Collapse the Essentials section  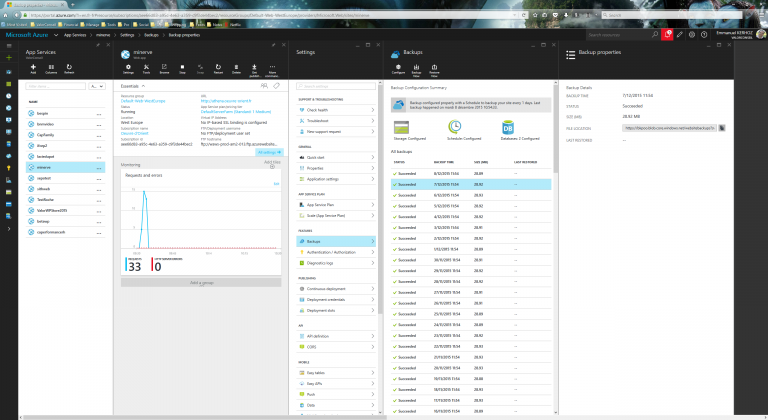[x=143, y=86]
